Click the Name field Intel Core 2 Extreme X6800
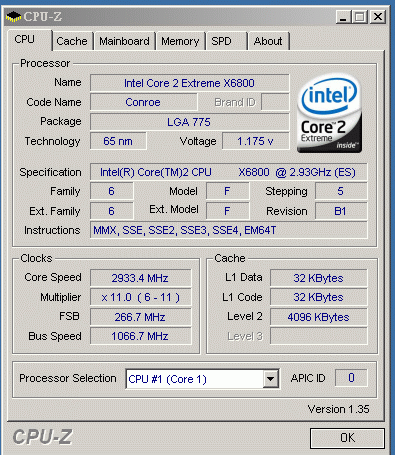 pos(189,83)
